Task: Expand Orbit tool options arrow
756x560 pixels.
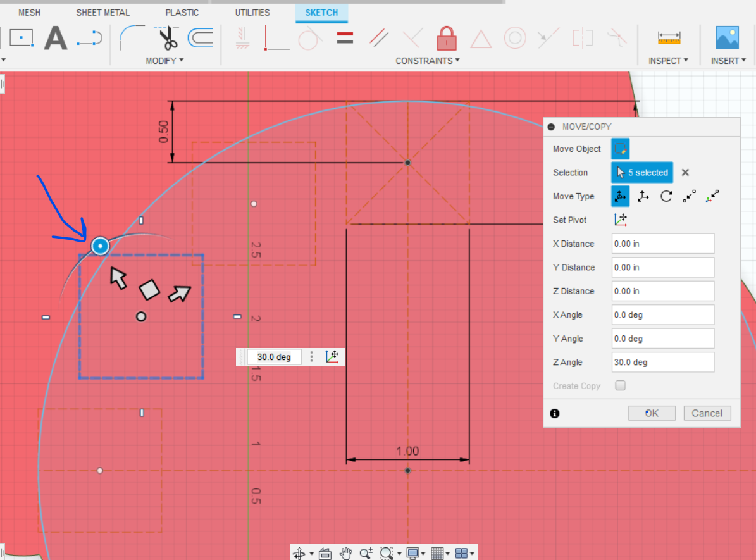Action: 311,554
